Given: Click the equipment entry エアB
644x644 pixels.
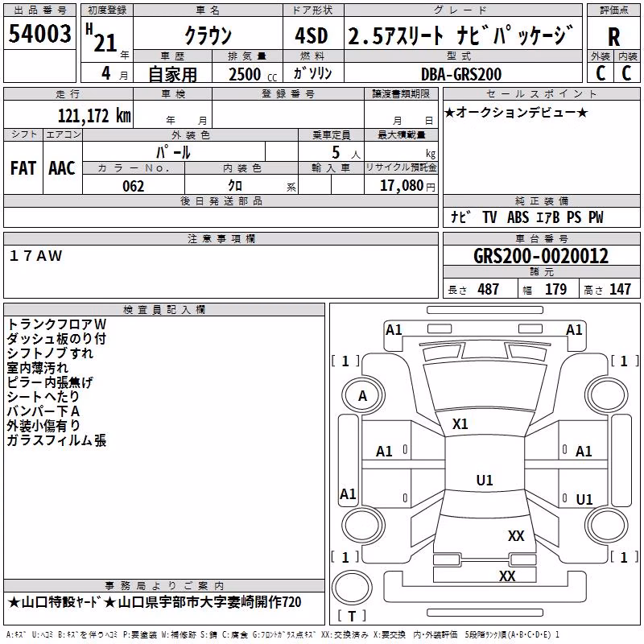Looking at the screenshot, I should [548, 217].
